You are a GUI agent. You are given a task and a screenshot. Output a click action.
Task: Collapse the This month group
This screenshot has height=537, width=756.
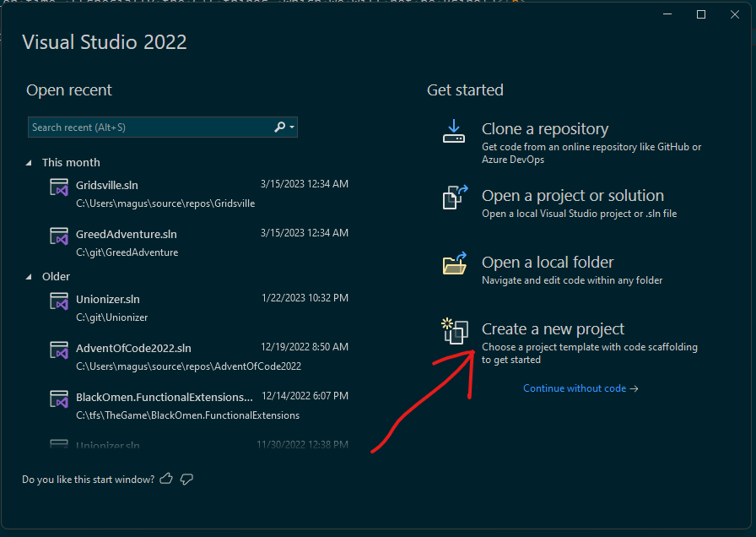point(29,163)
